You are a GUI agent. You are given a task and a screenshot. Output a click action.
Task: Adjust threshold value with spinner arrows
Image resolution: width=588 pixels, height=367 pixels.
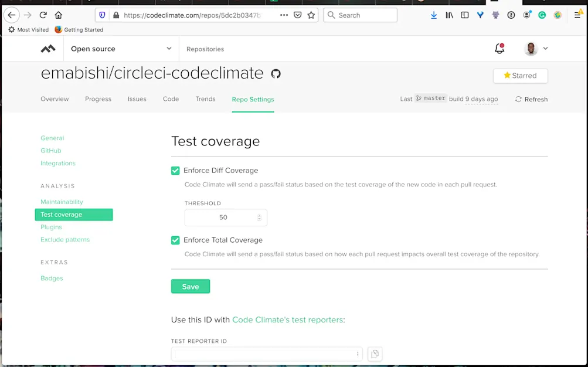[259, 218]
